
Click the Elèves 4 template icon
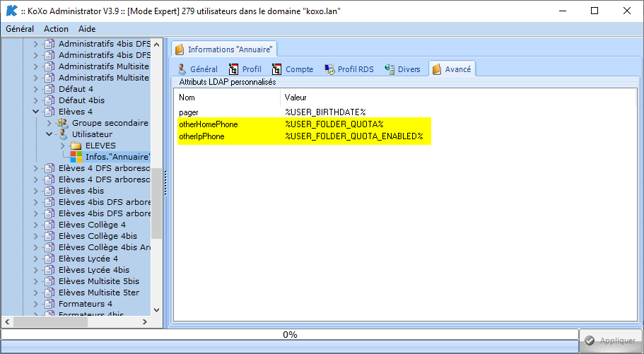click(49, 112)
